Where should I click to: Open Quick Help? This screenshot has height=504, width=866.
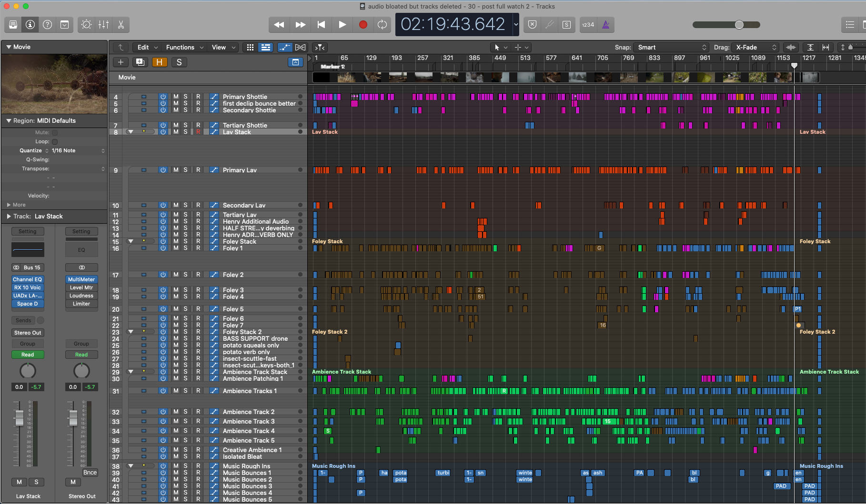coord(47,25)
